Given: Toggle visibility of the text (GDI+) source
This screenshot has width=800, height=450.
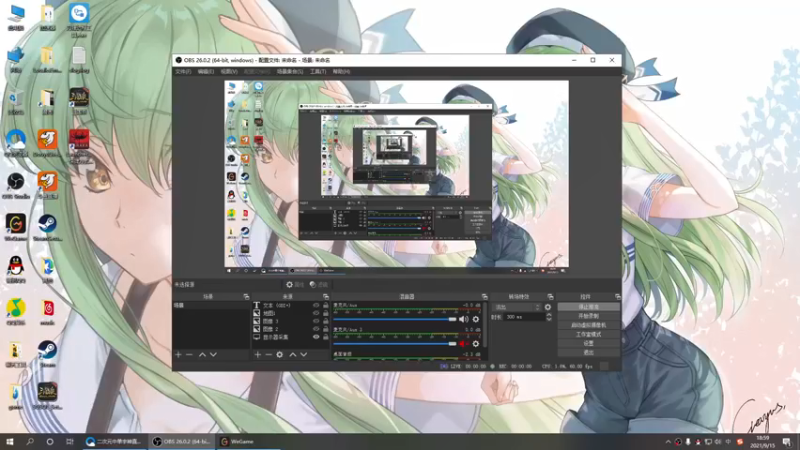Looking at the screenshot, I should point(316,305).
